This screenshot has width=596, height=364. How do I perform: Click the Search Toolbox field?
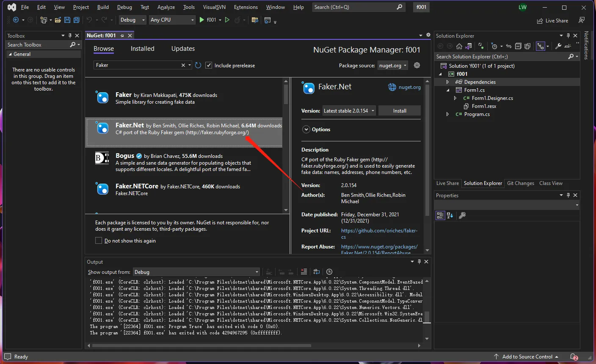(x=43, y=45)
